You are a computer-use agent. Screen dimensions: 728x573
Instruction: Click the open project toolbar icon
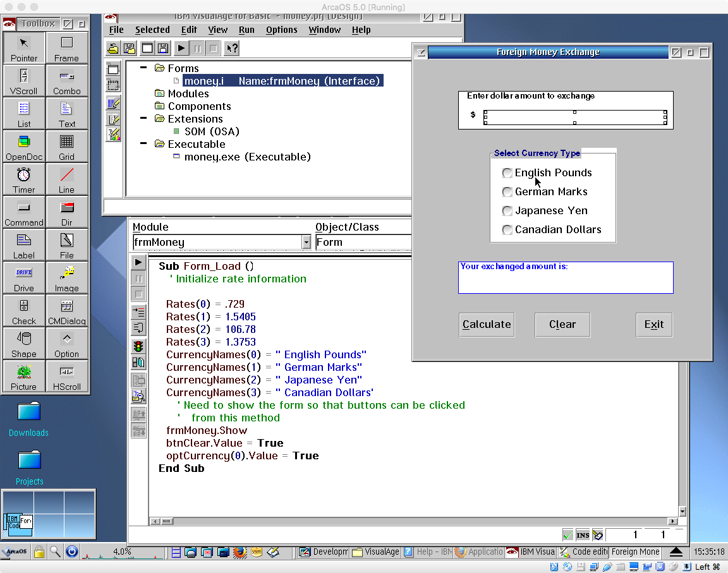click(113, 48)
